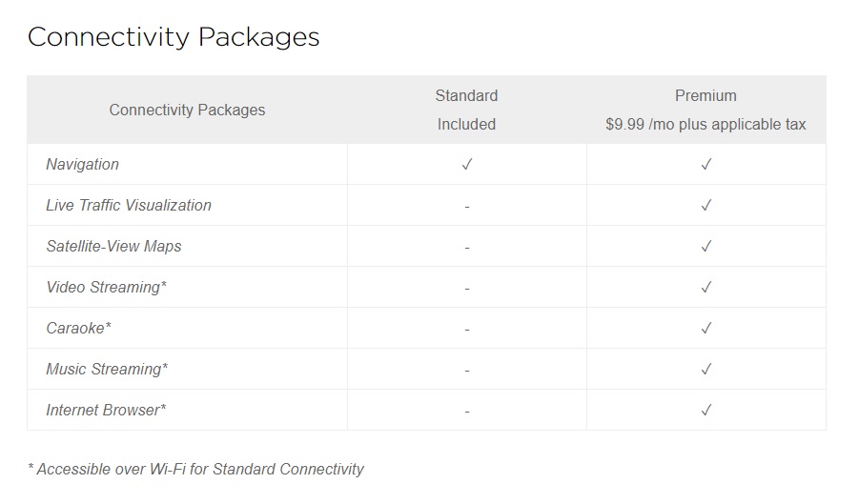The width and height of the screenshot is (859, 504).
Task: Click Premium checkmark for Internet Browser
Action: (706, 411)
